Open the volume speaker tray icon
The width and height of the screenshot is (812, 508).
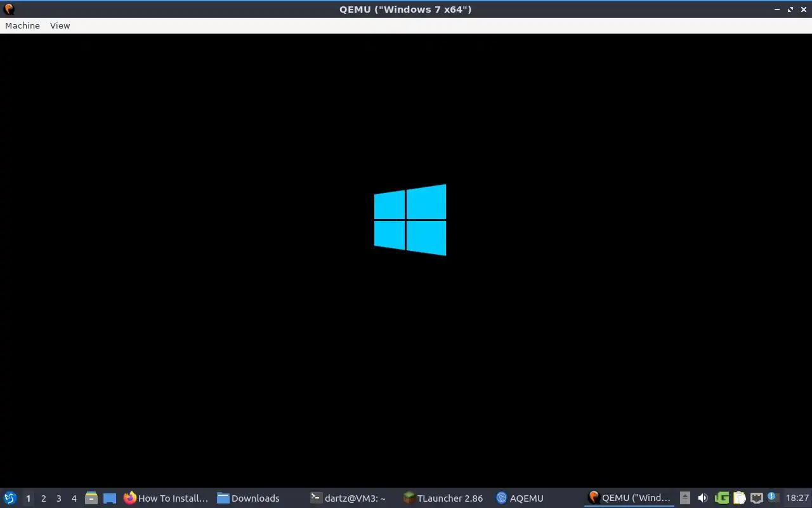(x=703, y=498)
